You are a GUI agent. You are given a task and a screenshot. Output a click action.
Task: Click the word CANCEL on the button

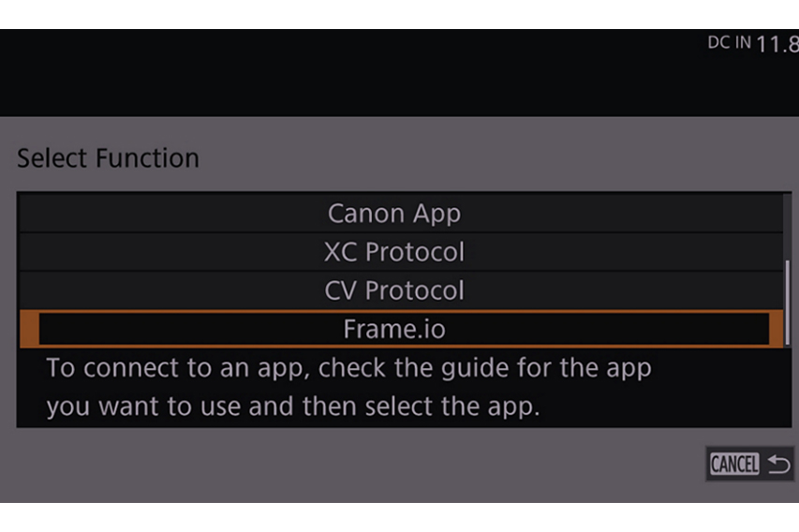tap(734, 464)
